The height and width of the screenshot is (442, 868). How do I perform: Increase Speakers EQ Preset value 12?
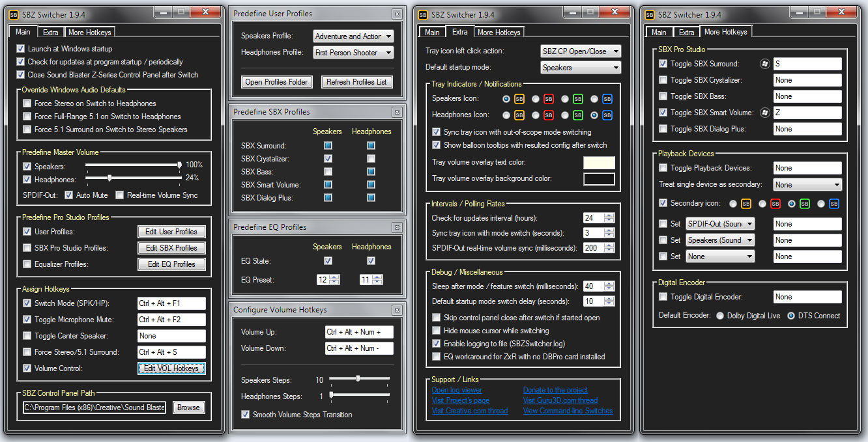pos(334,277)
